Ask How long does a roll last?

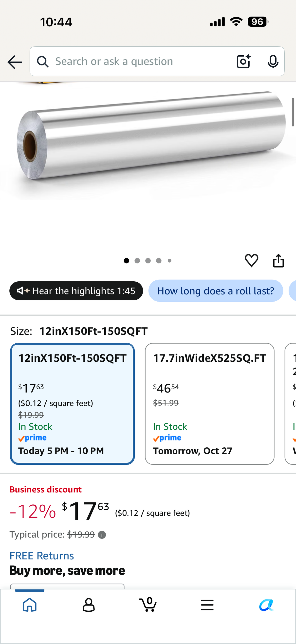tap(216, 291)
